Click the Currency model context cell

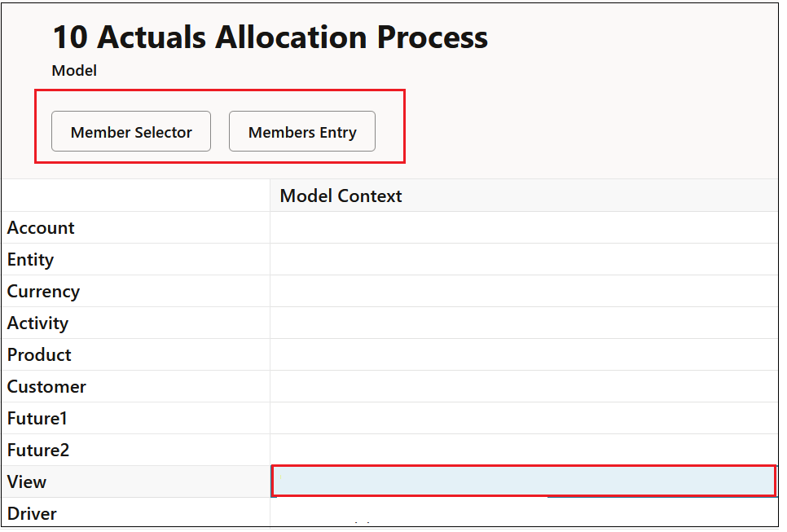click(x=524, y=291)
